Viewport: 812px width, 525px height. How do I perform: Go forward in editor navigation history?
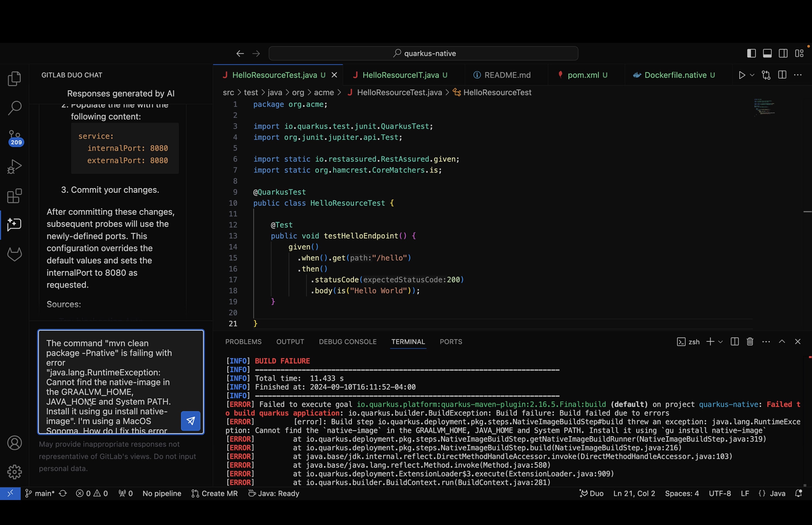click(256, 53)
